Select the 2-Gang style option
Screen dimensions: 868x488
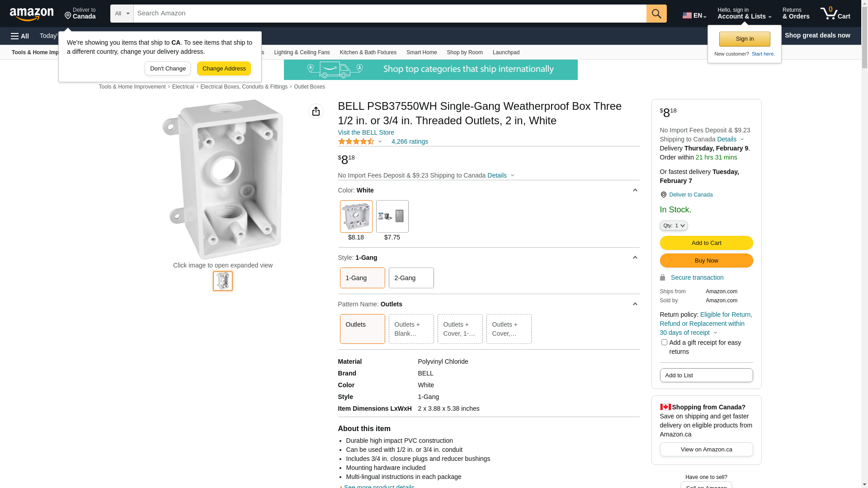click(411, 278)
